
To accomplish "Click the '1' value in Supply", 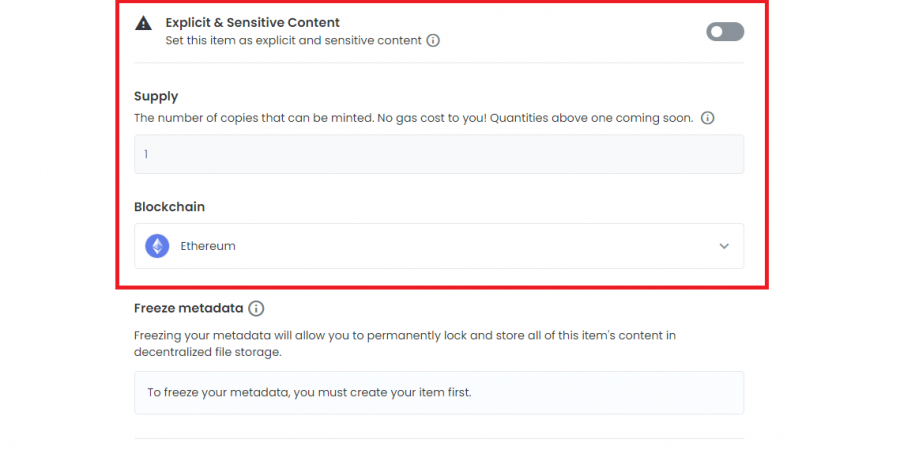I will pyautogui.click(x=146, y=154).
